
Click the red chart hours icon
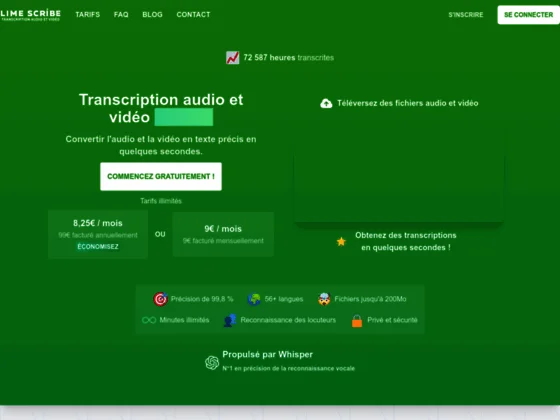click(232, 58)
